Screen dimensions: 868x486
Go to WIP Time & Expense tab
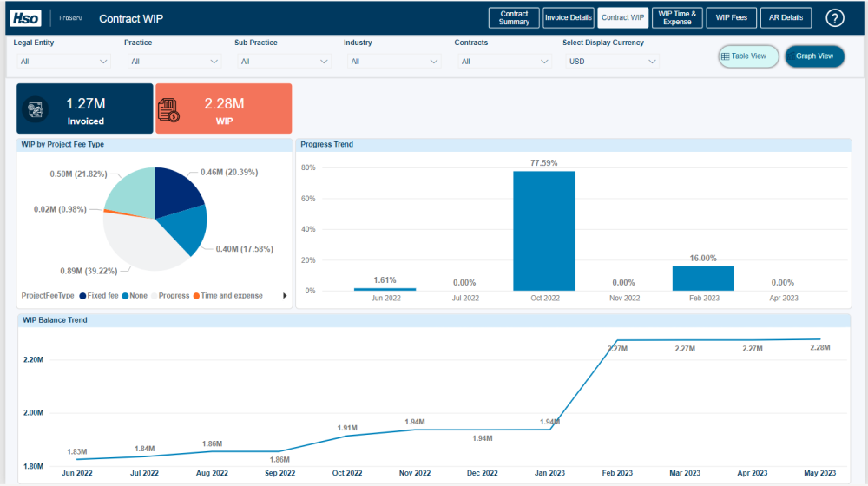coord(677,17)
